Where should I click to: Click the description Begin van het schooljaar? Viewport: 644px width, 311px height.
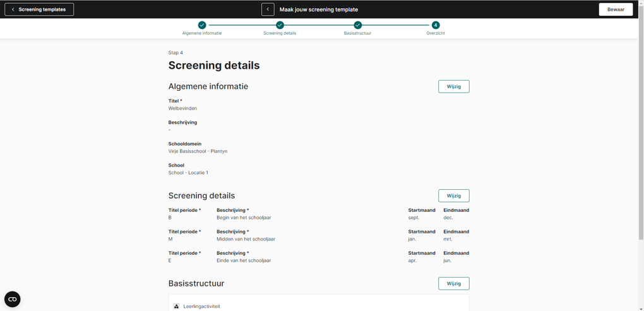244,218
